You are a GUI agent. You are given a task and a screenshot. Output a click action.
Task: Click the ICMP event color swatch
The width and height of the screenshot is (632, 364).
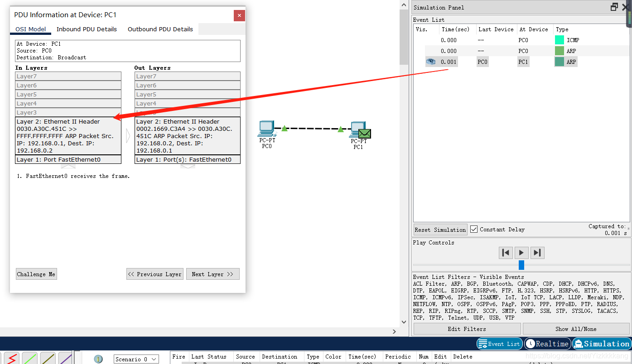pos(560,40)
